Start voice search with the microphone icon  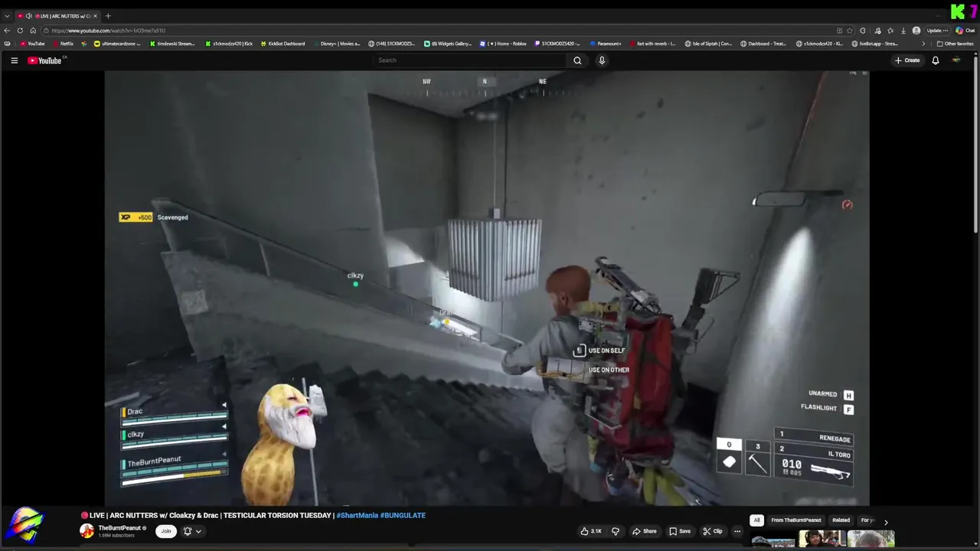[x=602, y=60]
